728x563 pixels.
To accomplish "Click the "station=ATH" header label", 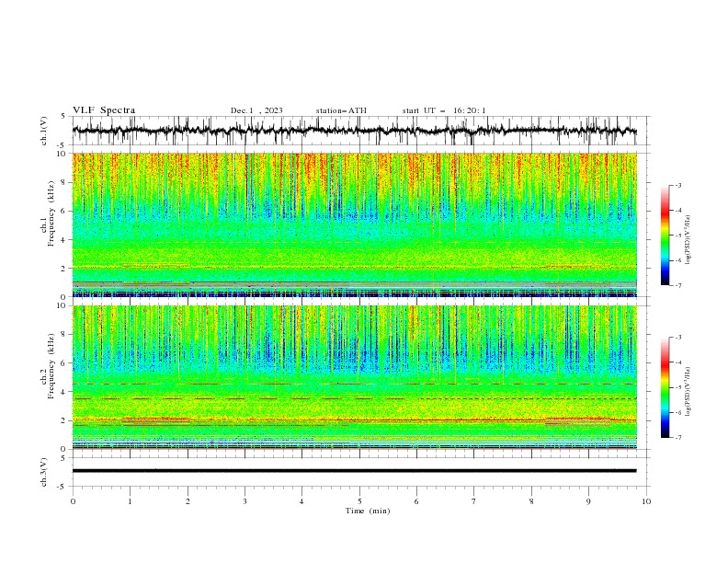I will click(x=341, y=110).
